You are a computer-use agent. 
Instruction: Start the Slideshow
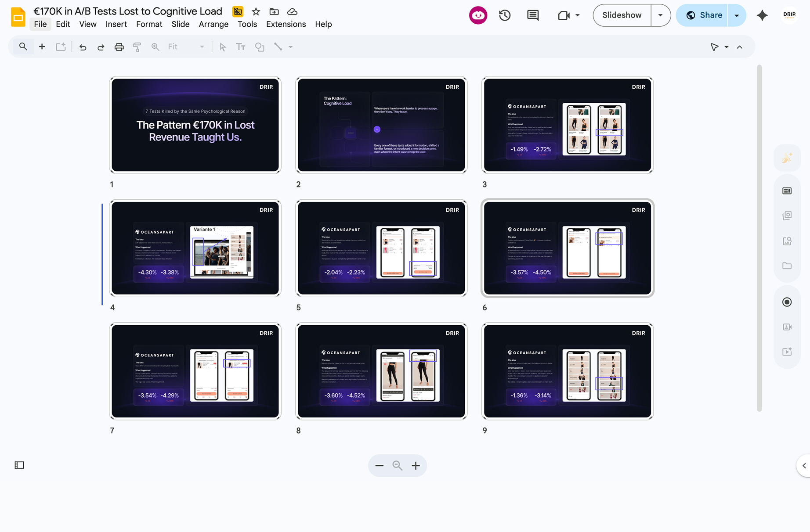(622, 15)
